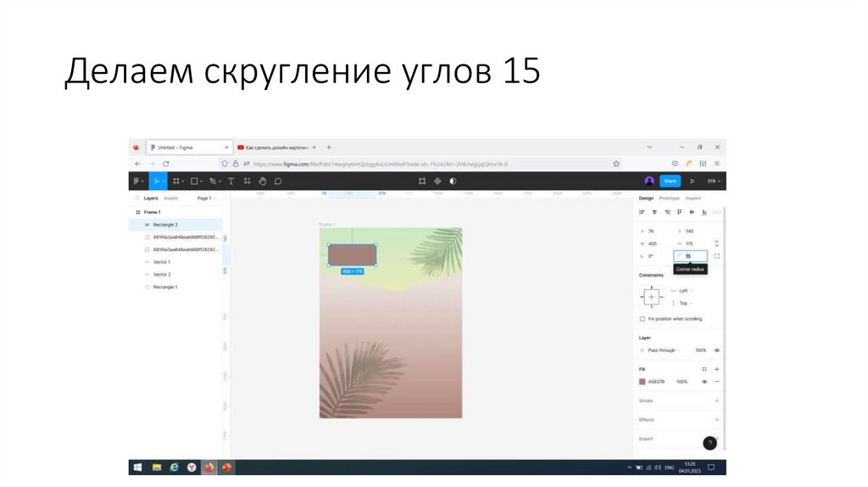
Task: Open the Firefox application menu
Action: (x=717, y=164)
